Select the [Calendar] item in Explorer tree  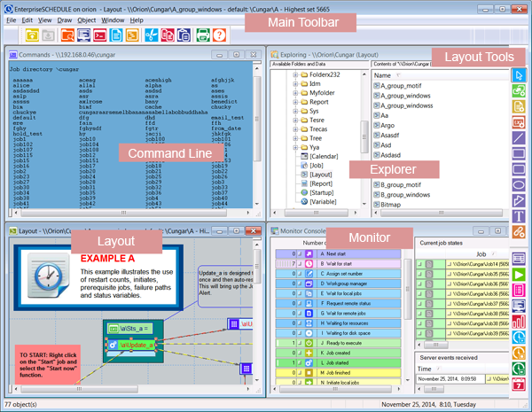[x=324, y=156]
